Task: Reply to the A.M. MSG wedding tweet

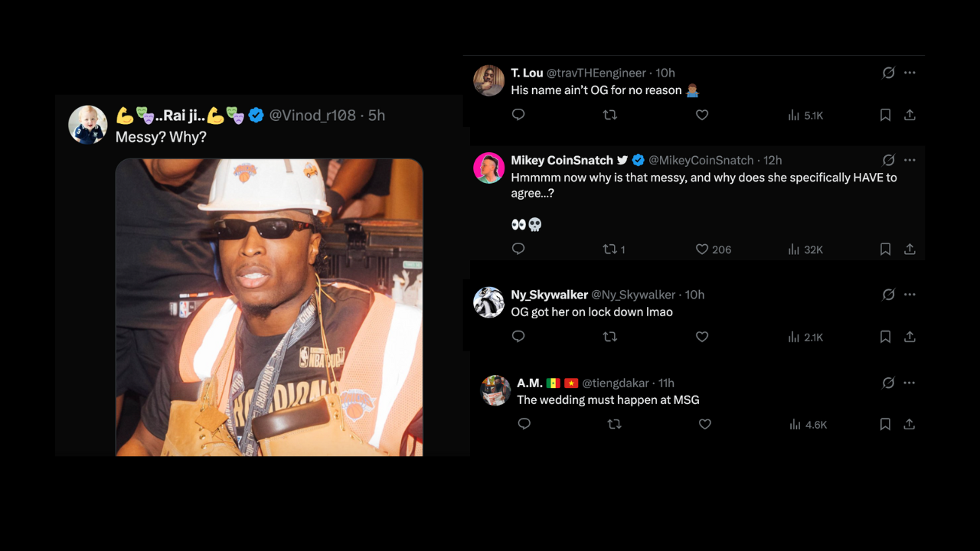Action: coord(524,424)
